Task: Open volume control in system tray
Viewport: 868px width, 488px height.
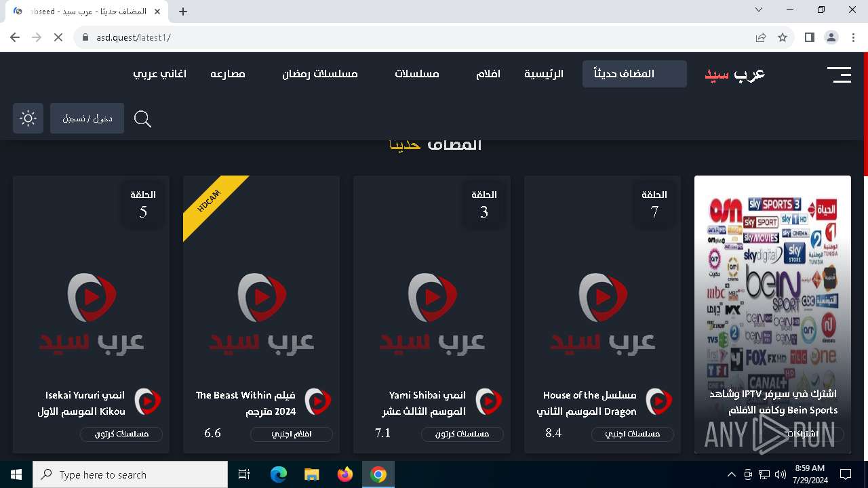Action: tap(781, 474)
